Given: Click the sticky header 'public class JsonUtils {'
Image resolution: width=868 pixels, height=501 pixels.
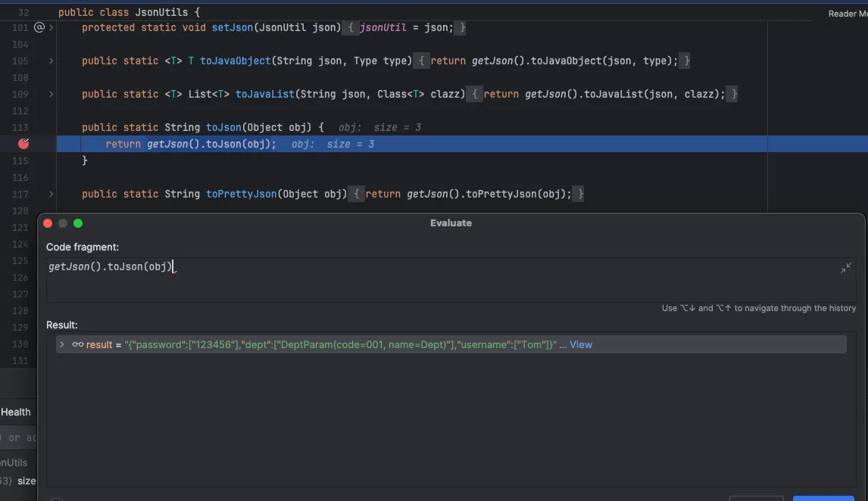Looking at the screenshot, I should coord(129,12).
